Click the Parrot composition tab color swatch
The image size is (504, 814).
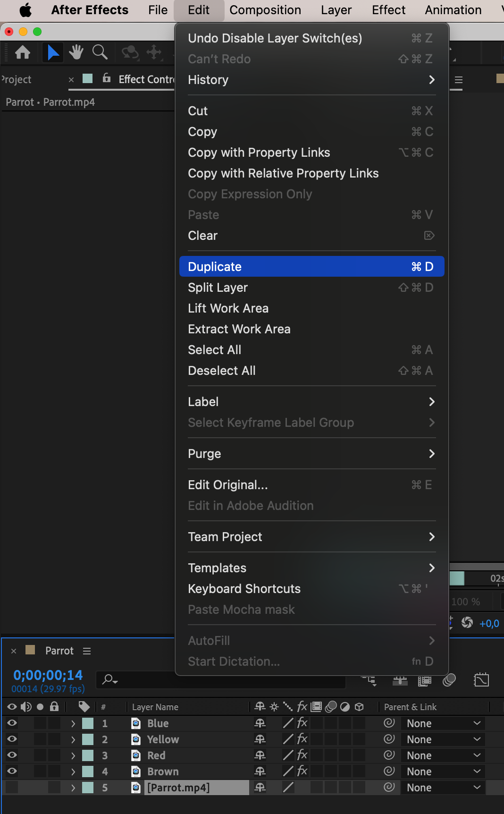[30, 650]
